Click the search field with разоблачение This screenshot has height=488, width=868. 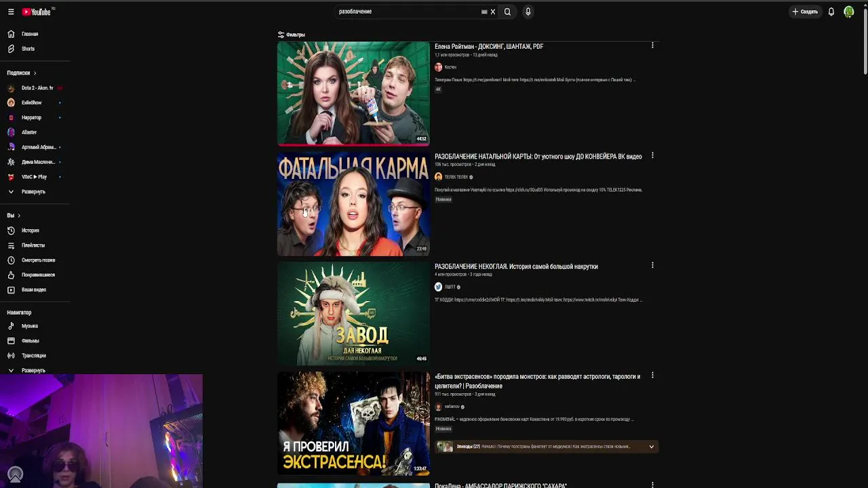407,12
